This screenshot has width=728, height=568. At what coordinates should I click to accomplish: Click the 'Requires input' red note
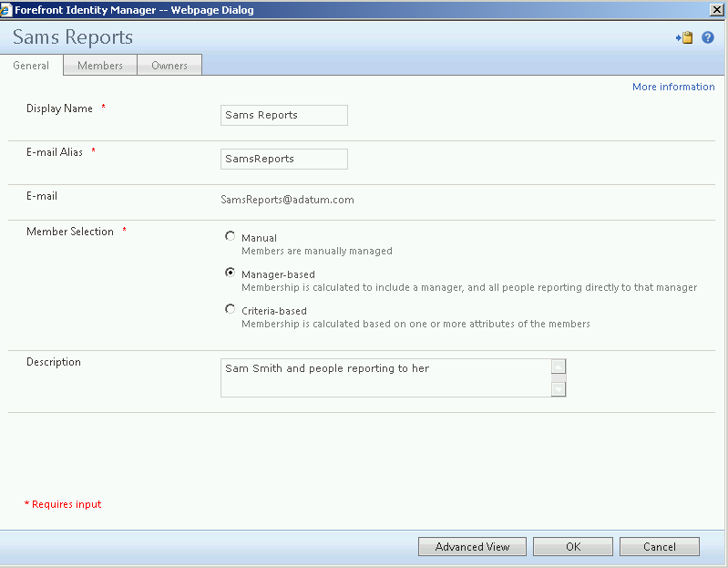[x=63, y=504]
